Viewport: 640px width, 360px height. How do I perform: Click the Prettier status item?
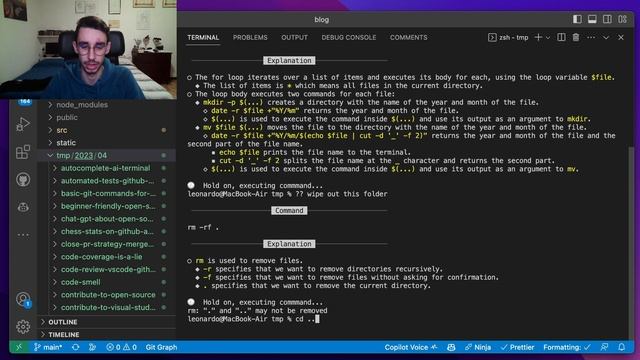(518, 347)
